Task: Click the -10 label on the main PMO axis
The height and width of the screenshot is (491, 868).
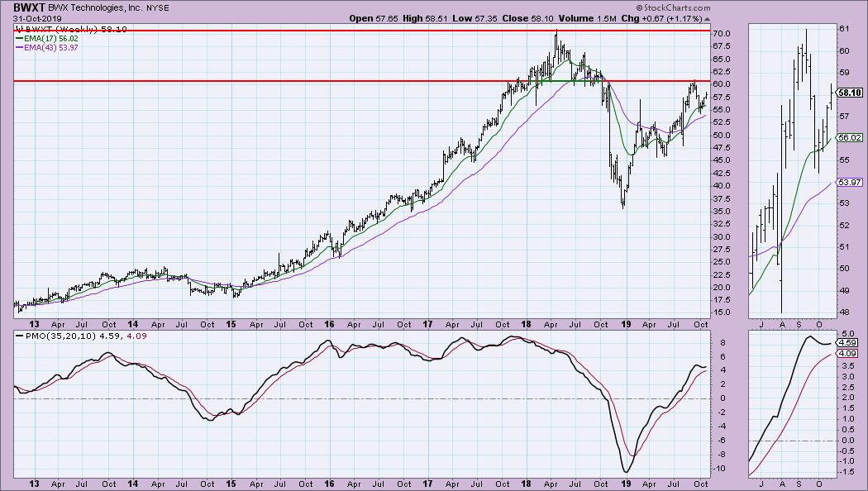Action: click(x=720, y=469)
